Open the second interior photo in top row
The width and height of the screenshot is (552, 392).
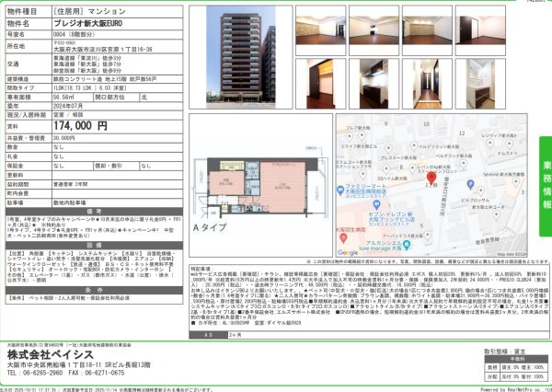point(374,30)
